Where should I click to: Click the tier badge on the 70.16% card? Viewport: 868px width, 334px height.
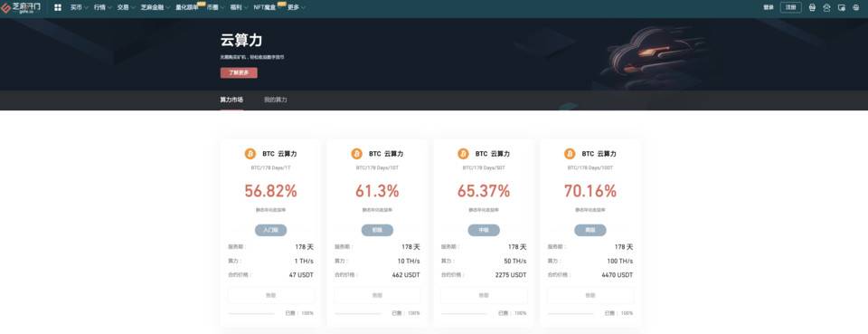[x=590, y=230]
